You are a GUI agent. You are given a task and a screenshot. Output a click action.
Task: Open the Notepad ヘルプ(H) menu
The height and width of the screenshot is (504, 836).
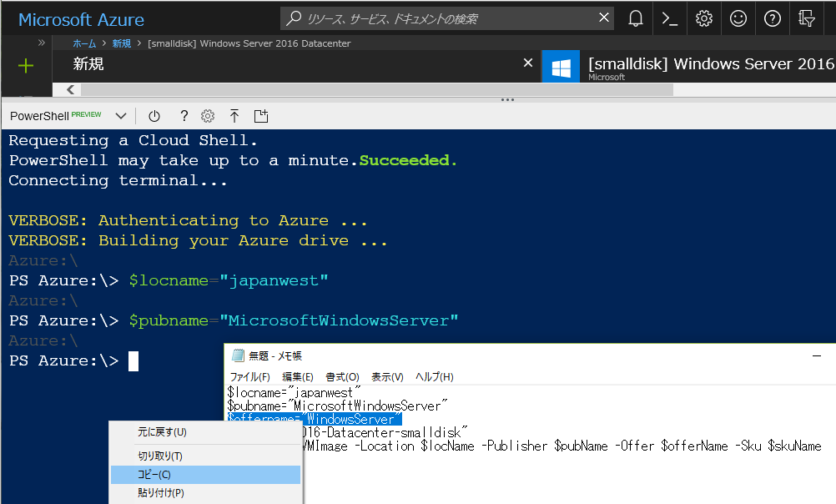[435, 376]
